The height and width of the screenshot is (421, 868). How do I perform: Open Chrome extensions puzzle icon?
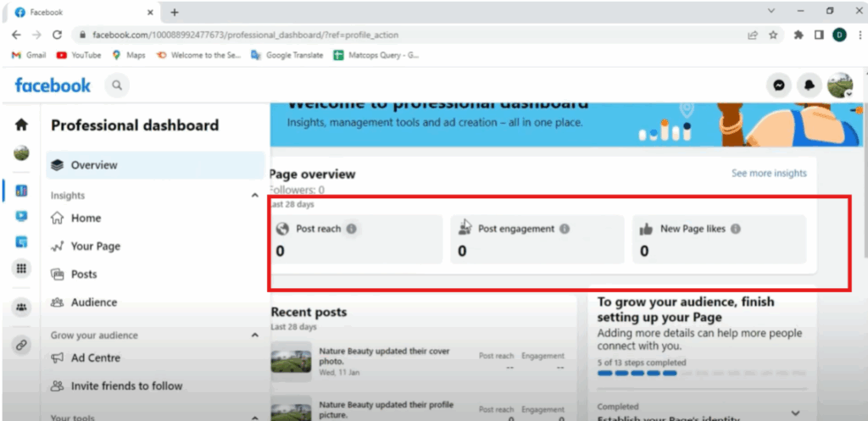pos(798,35)
